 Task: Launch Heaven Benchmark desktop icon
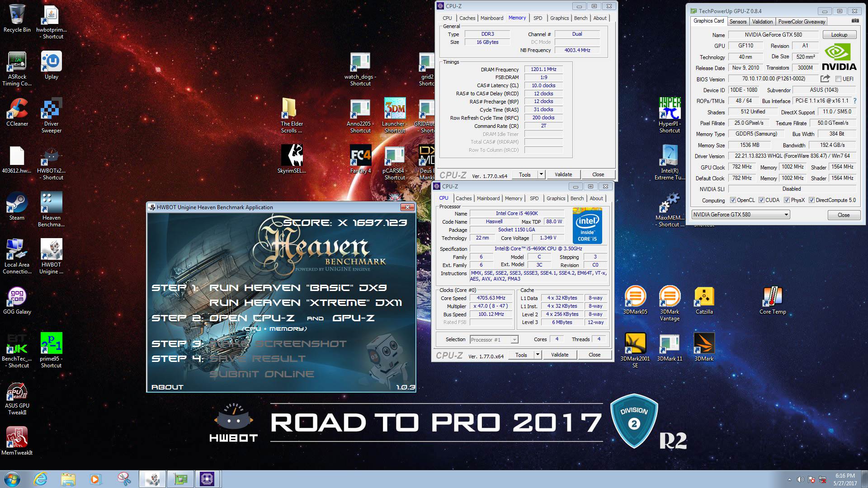click(51, 210)
